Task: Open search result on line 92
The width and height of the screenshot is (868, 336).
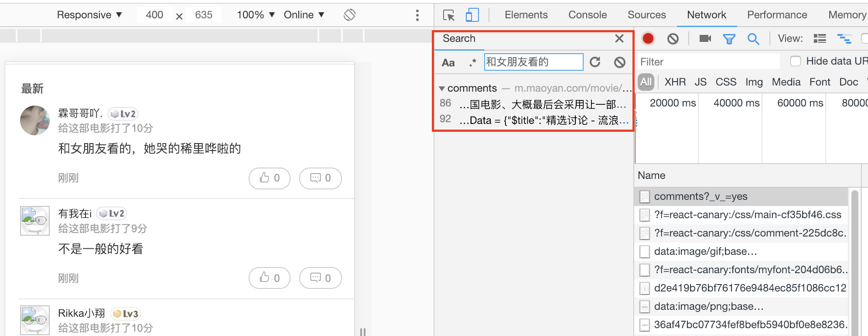Action: [534, 120]
